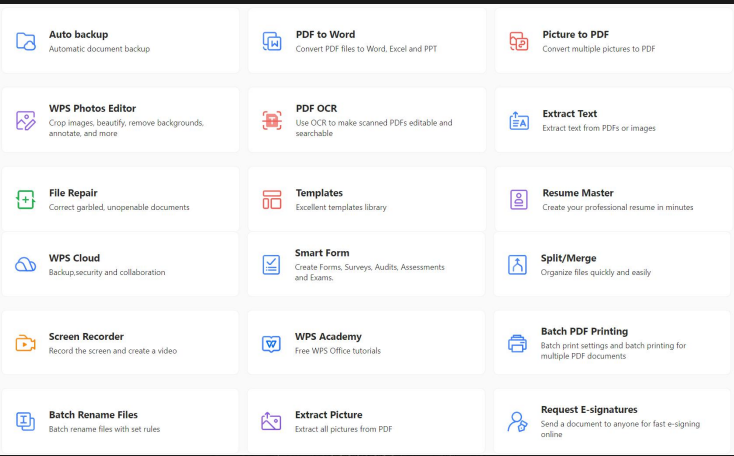Select WPS Cloud title text
The height and width of the screenshot is (456, 734).
pyautogui.click(x=74, y=258)
